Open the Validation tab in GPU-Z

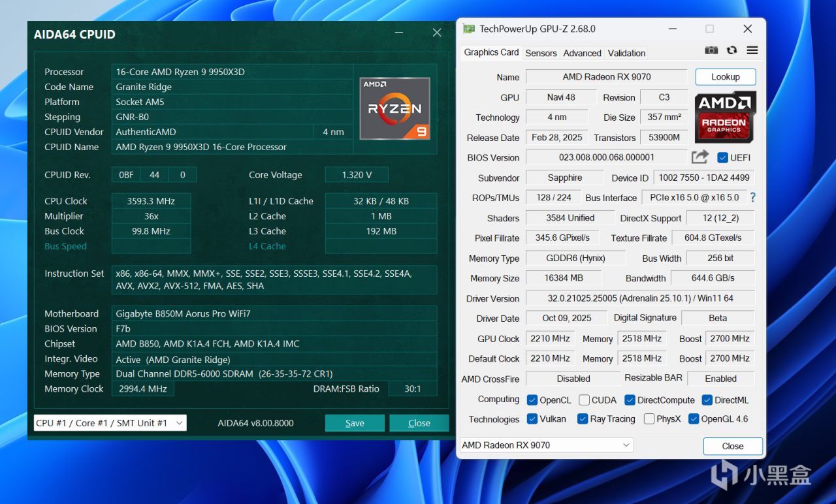pos(626,53)
